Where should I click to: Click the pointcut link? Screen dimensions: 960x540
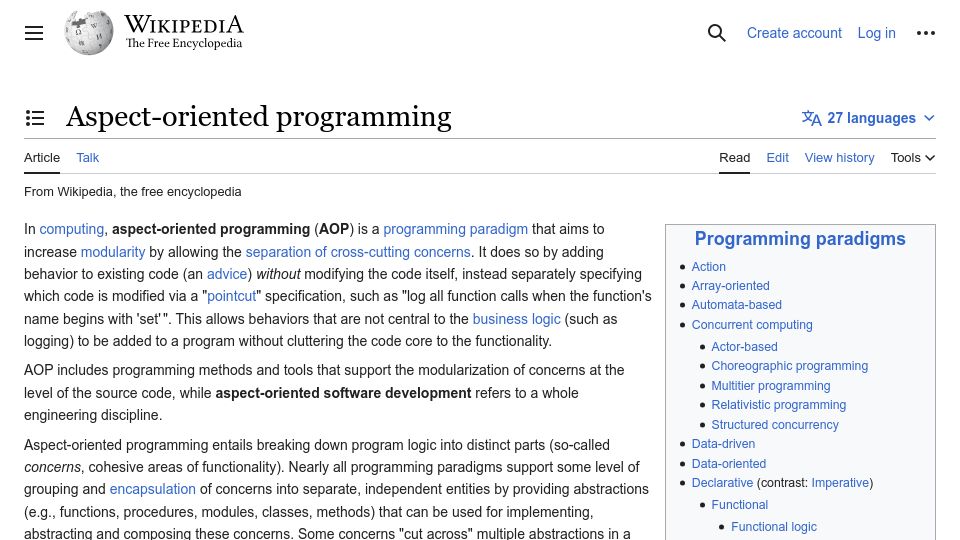pyautogui.click(x=231, y=296)
